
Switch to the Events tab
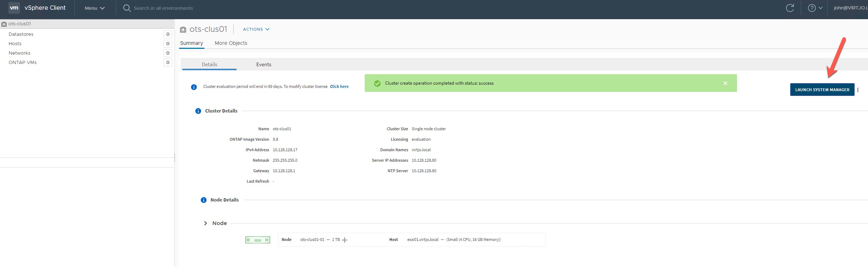pyautogui.click(x=263, y=64)
